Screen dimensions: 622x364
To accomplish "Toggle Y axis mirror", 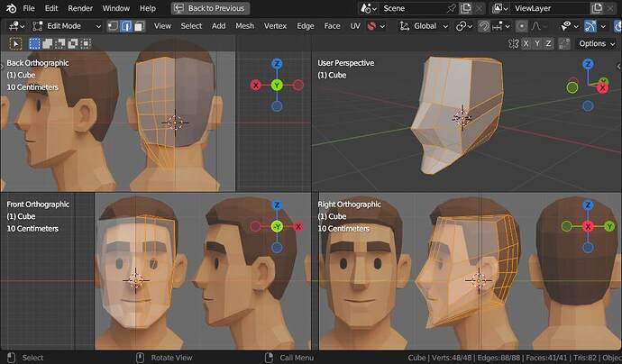I will pyautogui.click(x=537, y=43).
